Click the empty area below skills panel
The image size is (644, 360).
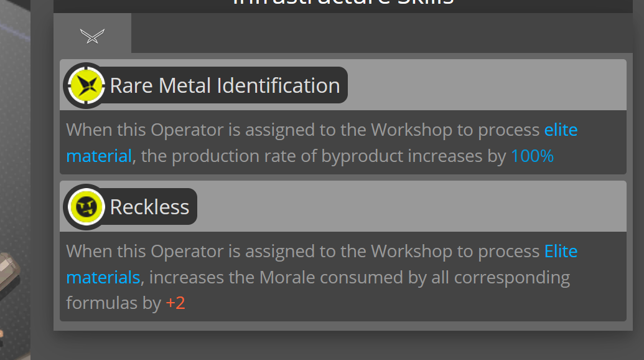343,346
